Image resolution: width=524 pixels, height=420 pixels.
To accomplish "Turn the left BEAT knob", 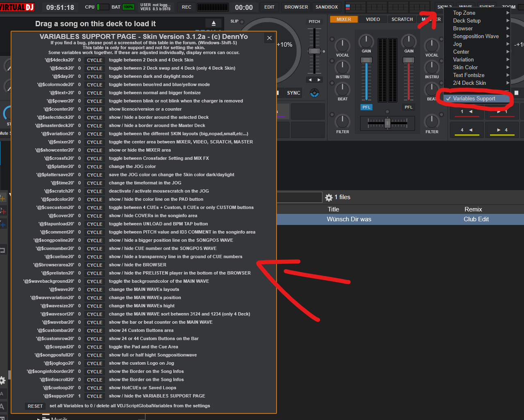I will pos(343,89).
